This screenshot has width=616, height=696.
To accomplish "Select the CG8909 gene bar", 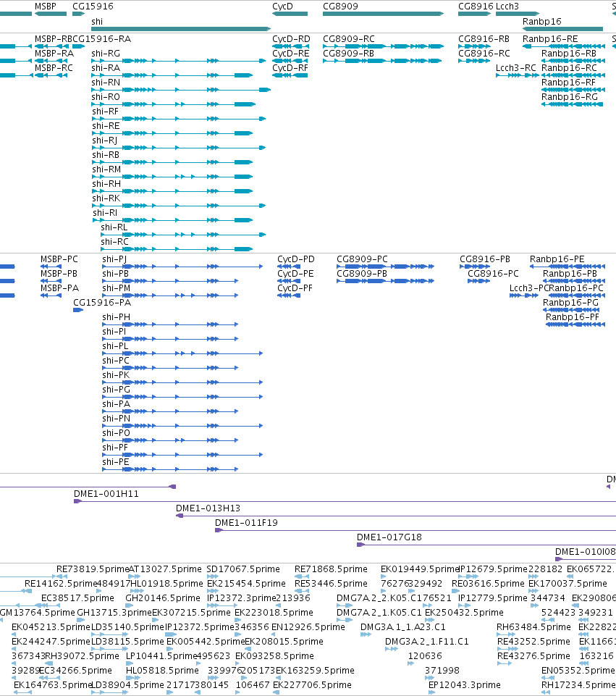I will point(383,14).
